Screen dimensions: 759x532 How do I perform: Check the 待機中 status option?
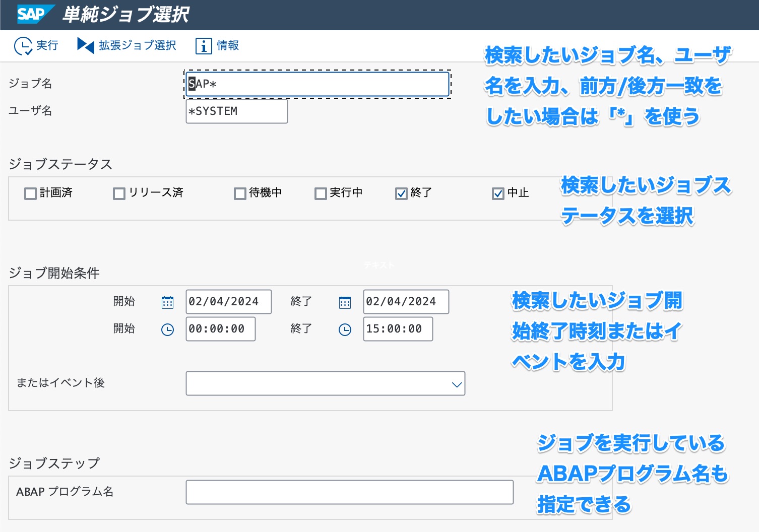point(239,193)
